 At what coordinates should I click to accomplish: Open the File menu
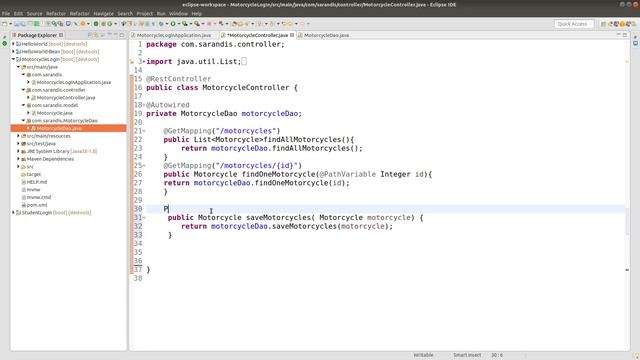6,13
